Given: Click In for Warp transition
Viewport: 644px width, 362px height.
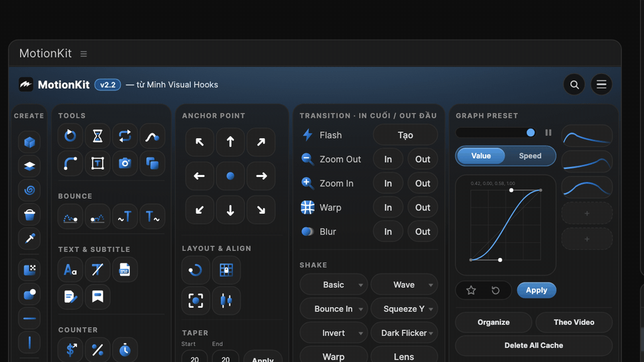Looking at the screenshot, I should click(388, 208).
